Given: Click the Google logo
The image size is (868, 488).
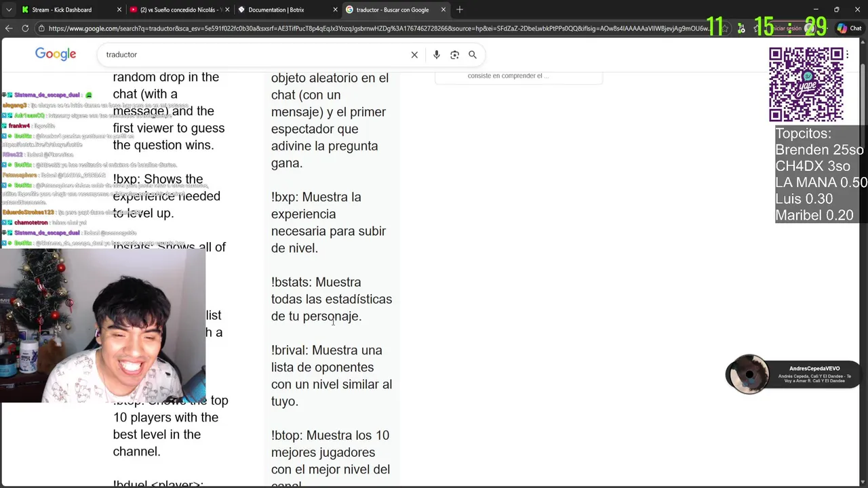Looking at the screenshot, I should (56, 55).
